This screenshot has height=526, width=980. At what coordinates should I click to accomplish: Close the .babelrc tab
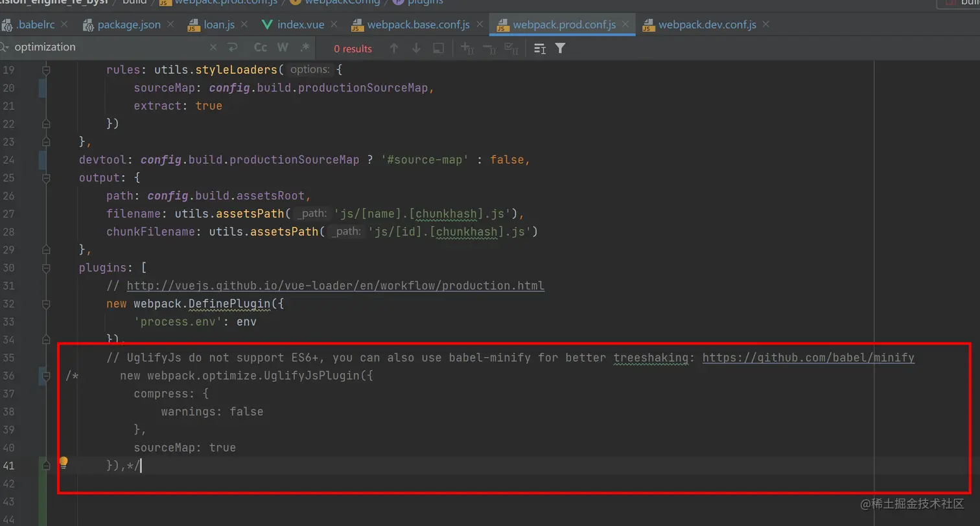[x=64, y=24]
